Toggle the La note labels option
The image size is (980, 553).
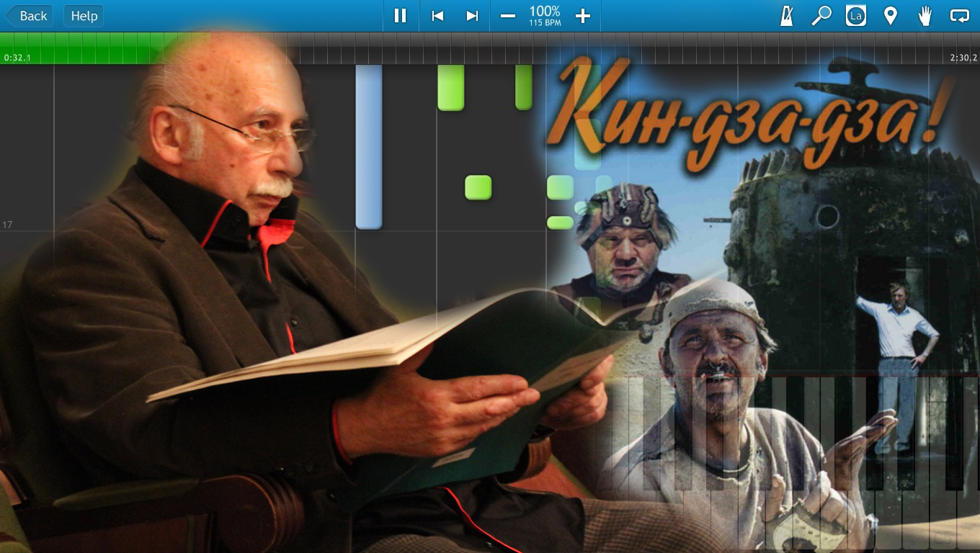855,16
